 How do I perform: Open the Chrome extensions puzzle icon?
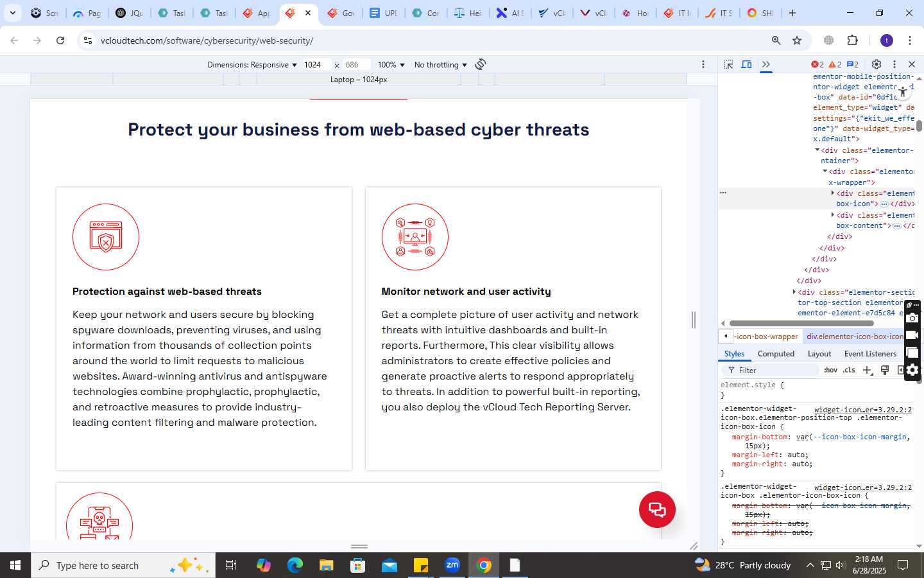coord(853,40)
